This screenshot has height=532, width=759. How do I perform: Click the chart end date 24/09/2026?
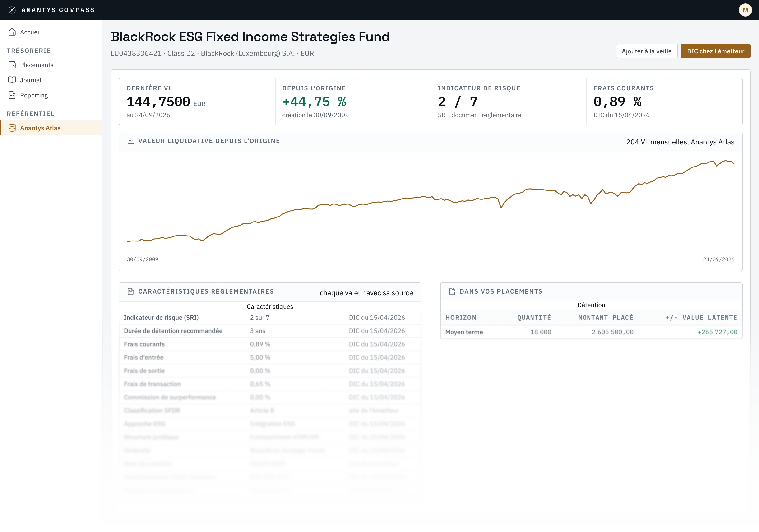click(x=719, y=259)
